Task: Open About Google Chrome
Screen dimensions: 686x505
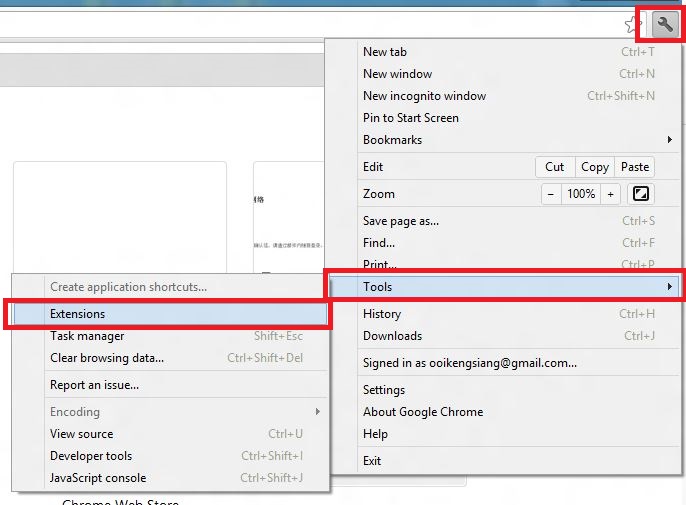Action: click(423, 412)
